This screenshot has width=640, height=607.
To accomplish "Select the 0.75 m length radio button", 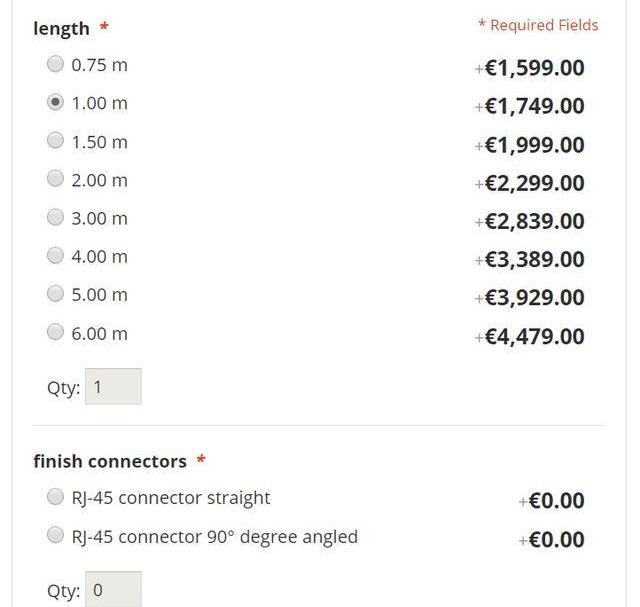I will click(x=56, y=65).
